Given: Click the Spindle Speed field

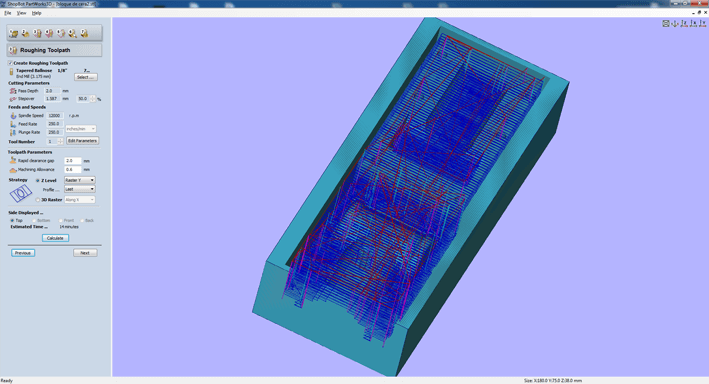Looking at the screenshot, I should [x=54, y=116].
